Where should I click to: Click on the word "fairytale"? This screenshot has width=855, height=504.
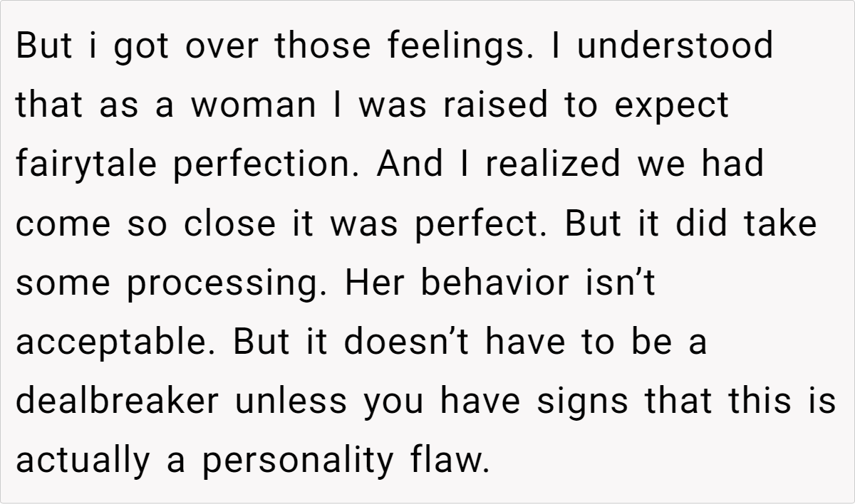[x=85, y=166]
